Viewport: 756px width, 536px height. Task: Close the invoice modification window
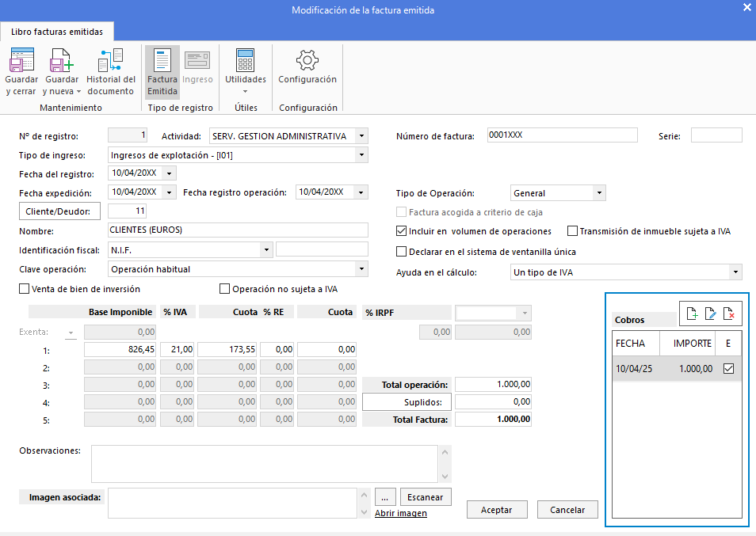746,7
